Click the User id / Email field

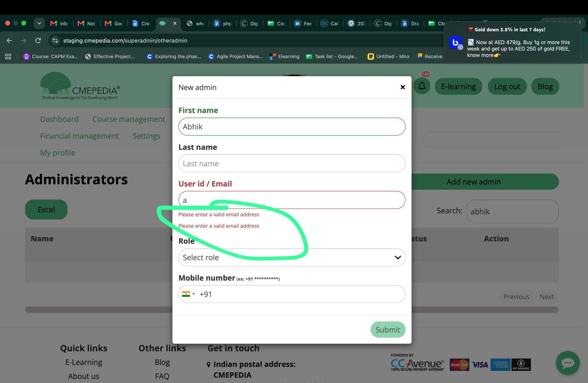pos(292,200)
